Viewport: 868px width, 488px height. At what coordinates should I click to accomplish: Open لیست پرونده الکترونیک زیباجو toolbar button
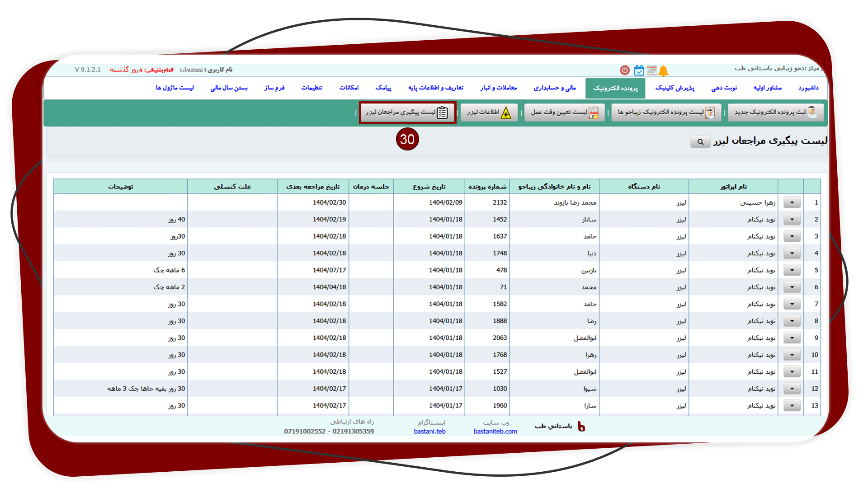tap(666, 112)
